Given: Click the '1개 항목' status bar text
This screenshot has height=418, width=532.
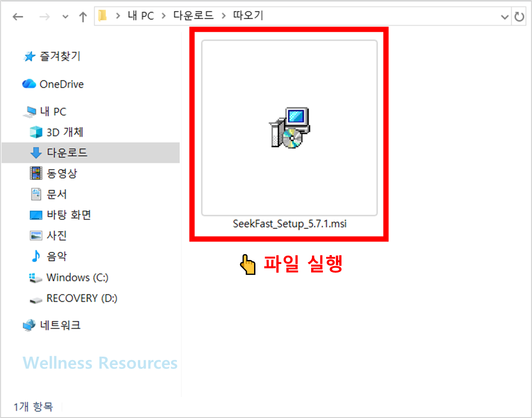Looking at the screenshot, I should click(x=33, y=407).
